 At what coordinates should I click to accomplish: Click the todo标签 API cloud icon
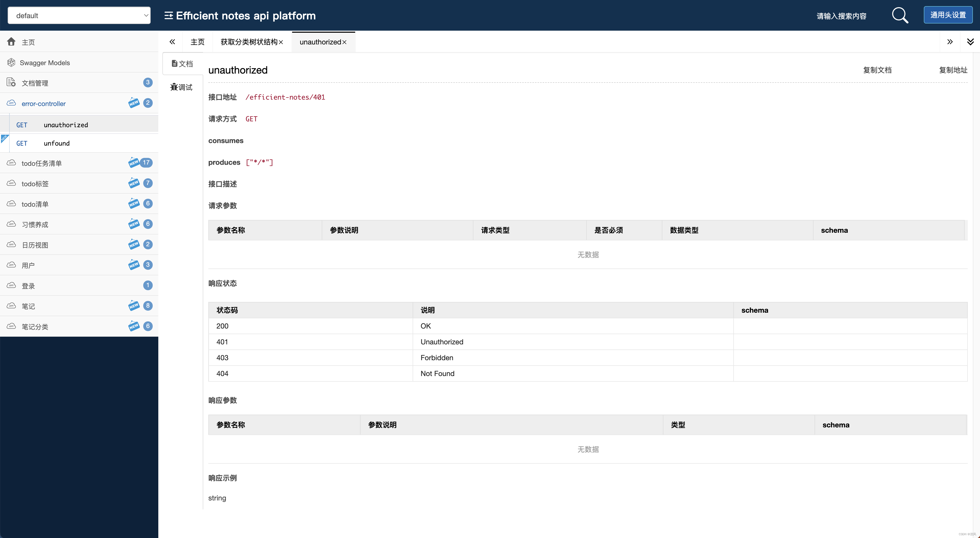pyautogui.click(x=11, y=183)
